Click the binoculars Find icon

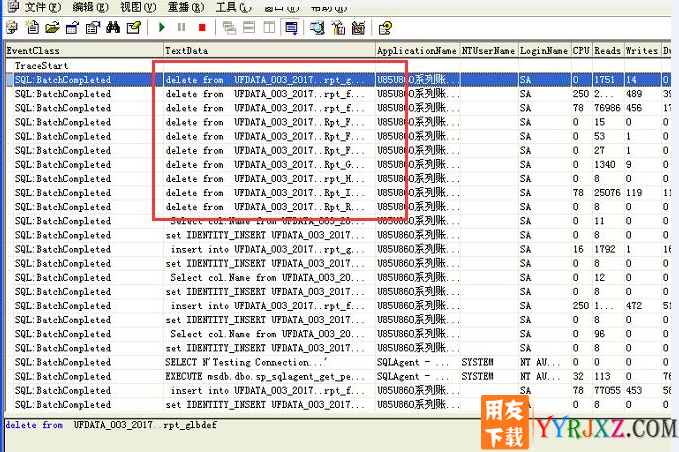pos(113,28)
